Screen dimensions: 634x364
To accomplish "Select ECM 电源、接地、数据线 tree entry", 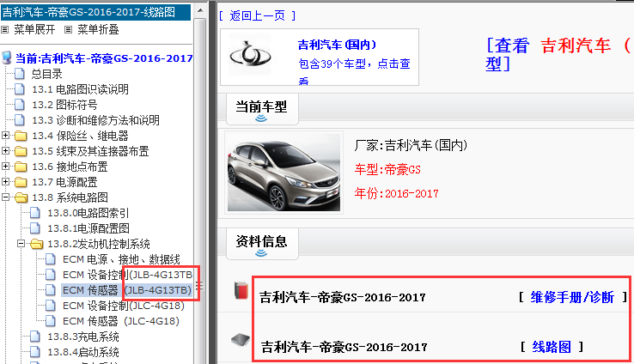I will point(121,259).
